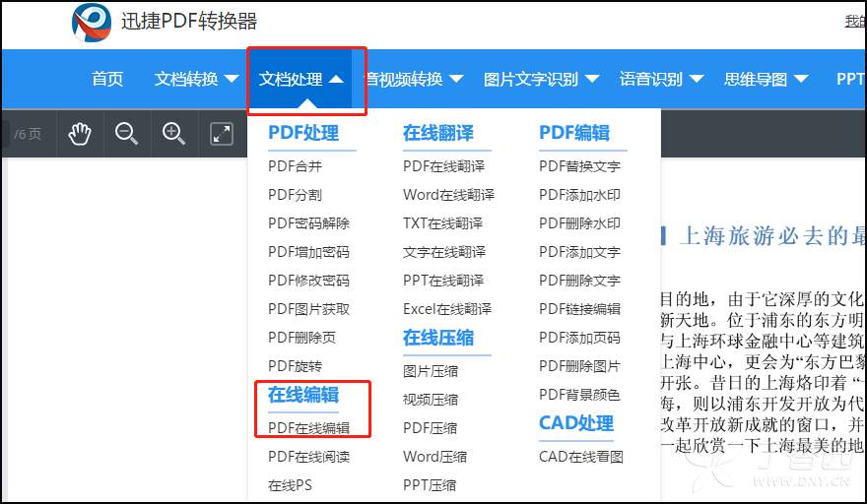The height and width of the screenshot is (504, 867).
Task: Go to the 首页 tab
Action: pos(107,79)
